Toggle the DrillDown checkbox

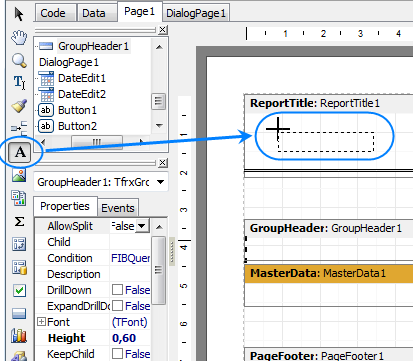117,290
